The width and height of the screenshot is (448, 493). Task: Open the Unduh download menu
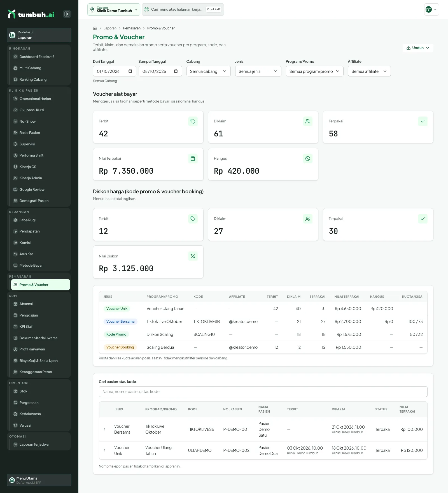point(418,48)
